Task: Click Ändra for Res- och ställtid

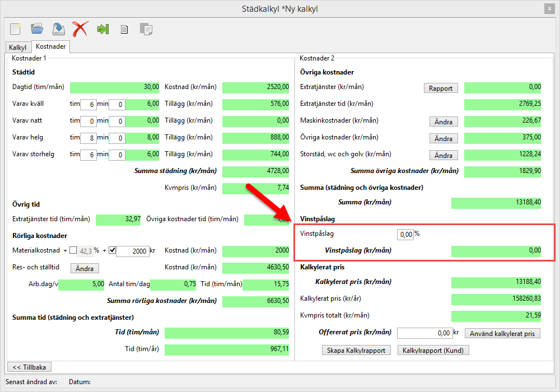Action: [85, 268]
